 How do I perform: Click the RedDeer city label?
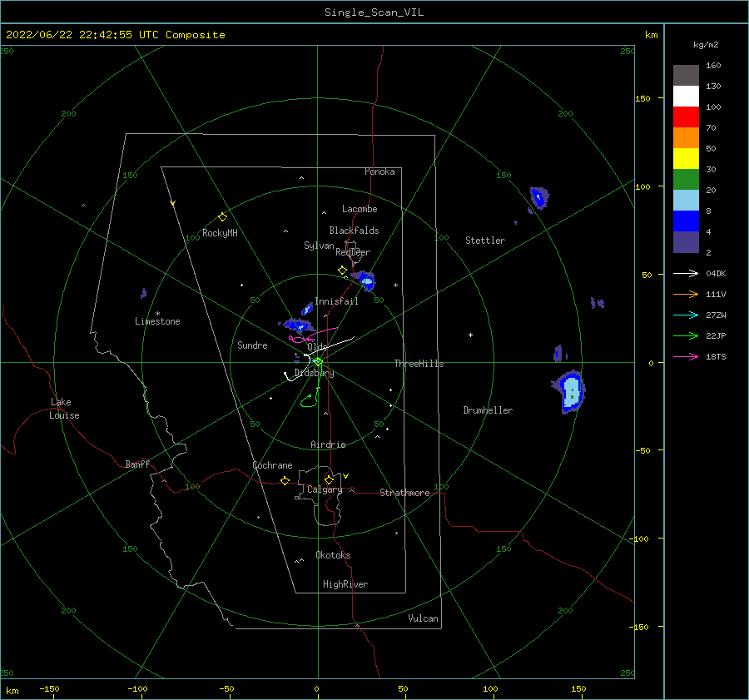coord(353,252)
